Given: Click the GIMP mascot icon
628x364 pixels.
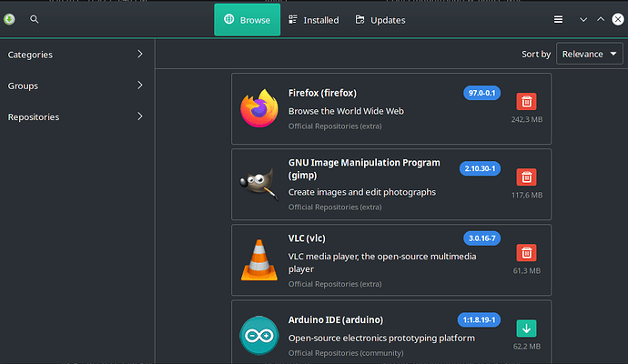Looking at the screenshot, I should click(x=259, y=184).
